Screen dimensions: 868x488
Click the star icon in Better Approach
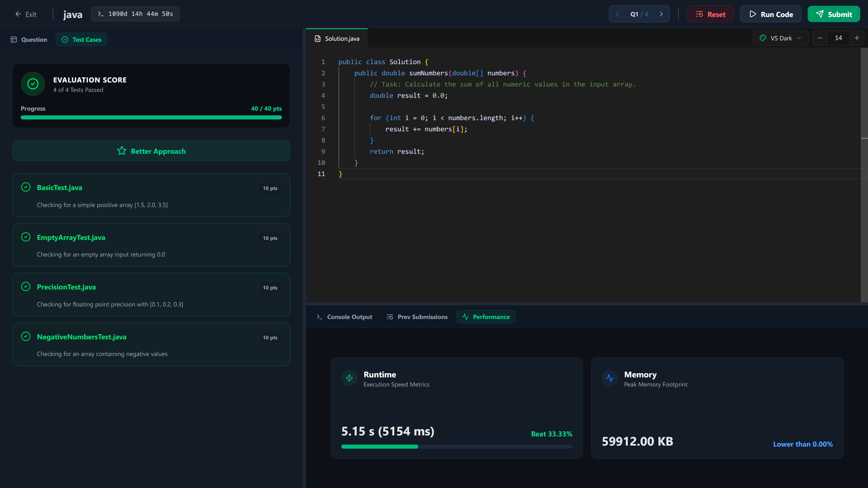pos(122,151)
